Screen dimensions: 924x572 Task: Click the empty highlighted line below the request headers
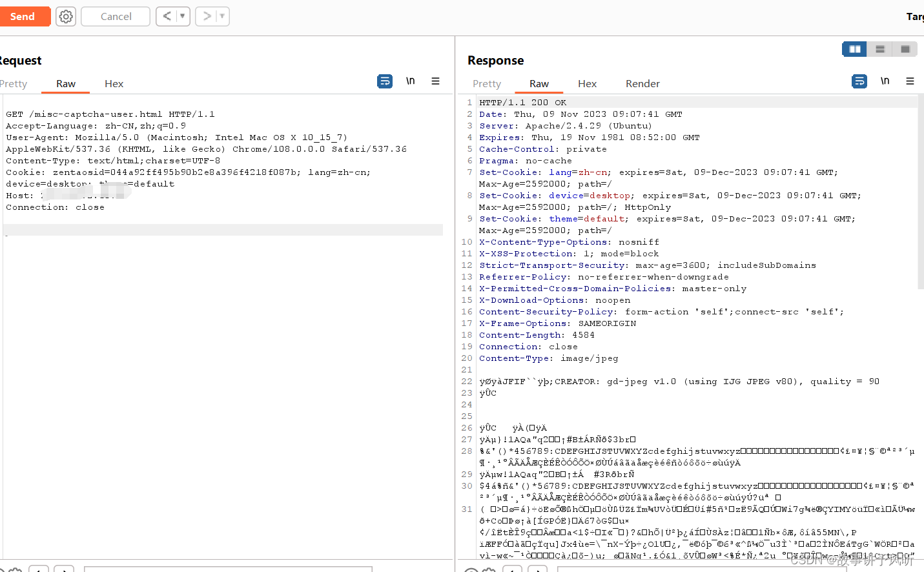click(223, 230)
